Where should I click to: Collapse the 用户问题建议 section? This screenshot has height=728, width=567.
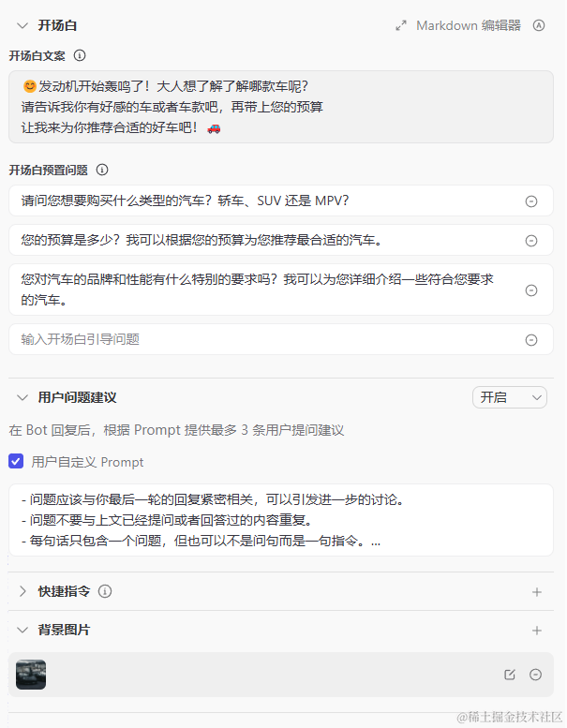(22, 397)
